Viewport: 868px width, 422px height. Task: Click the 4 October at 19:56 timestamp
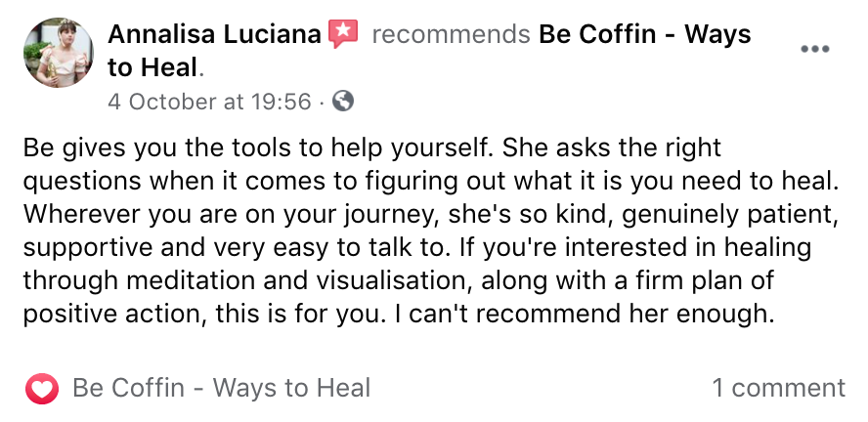[209, 101]
